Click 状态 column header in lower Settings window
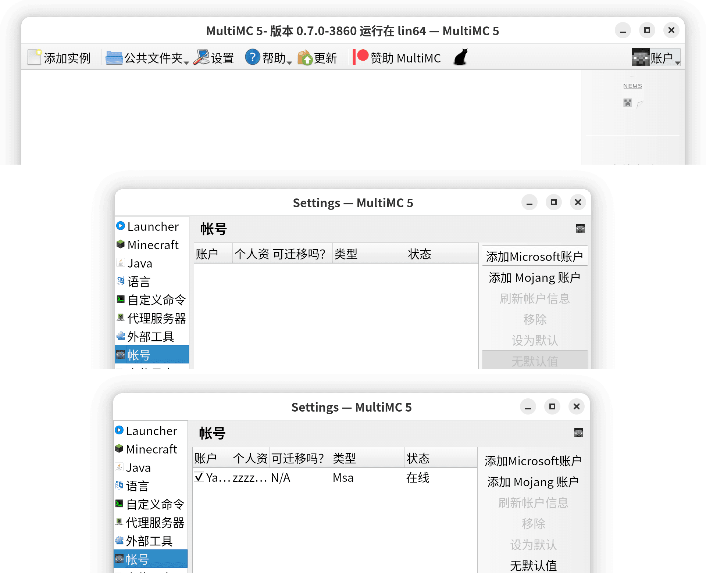 (x=441, y=458)
